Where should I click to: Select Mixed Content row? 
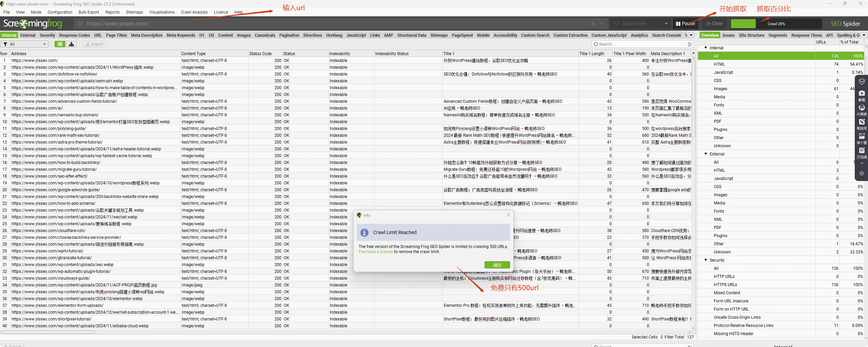click(x=782, y=293)
